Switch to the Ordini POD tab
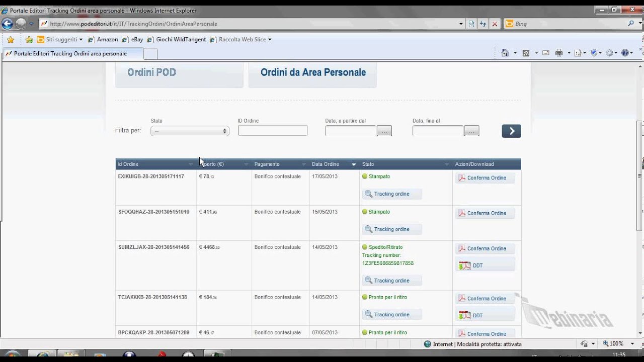Screen dimensions: 644x362 point(179,74)
